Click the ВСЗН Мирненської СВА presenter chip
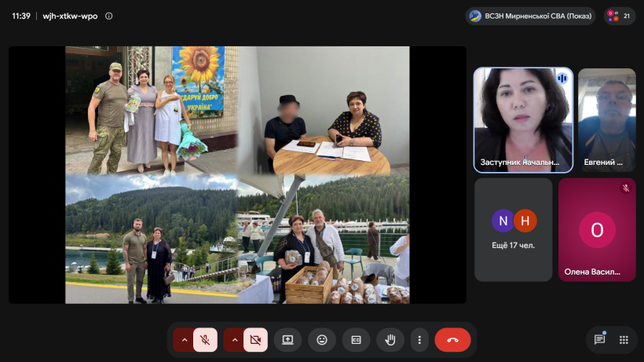The width and height of the screenshot is (644, 362). pos(530,16)
